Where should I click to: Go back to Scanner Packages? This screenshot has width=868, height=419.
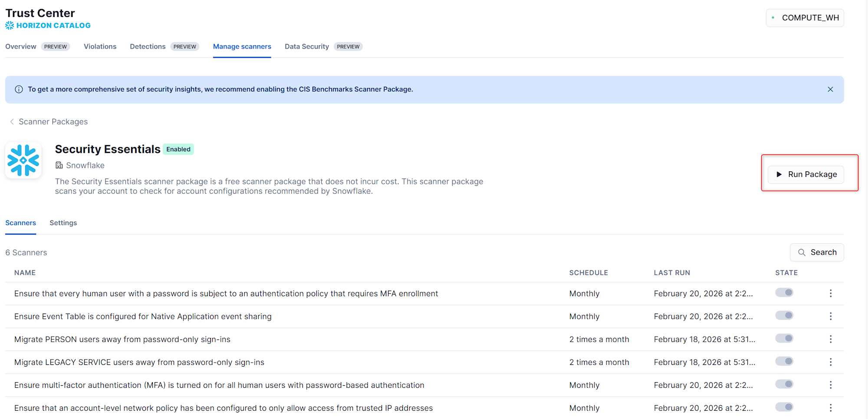tap(49, 122)
